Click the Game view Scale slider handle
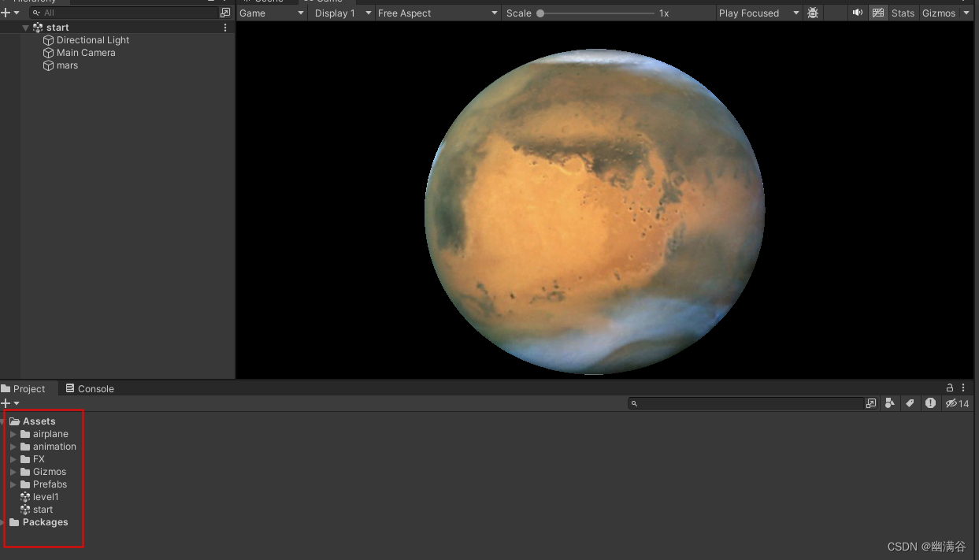Image resolution: width=979 pixels, height=560 pixels. coord(540,13)
